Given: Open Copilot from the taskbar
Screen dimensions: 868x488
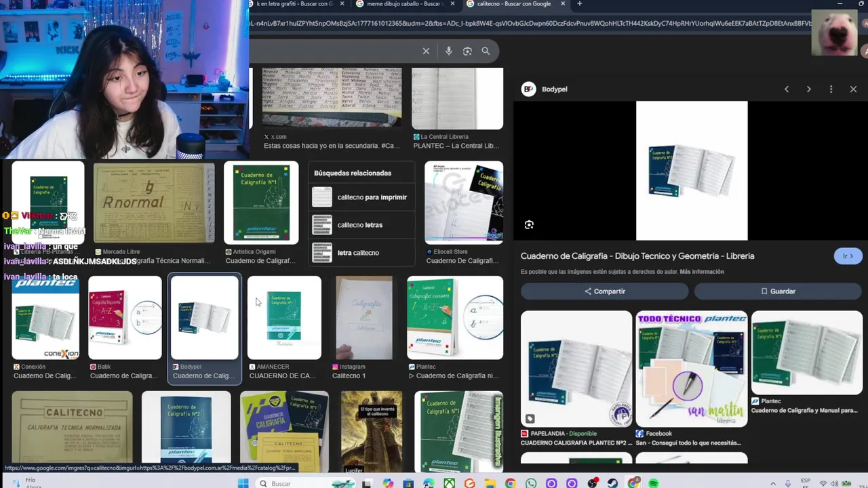Looking at the screenshot, I should 388,483.
